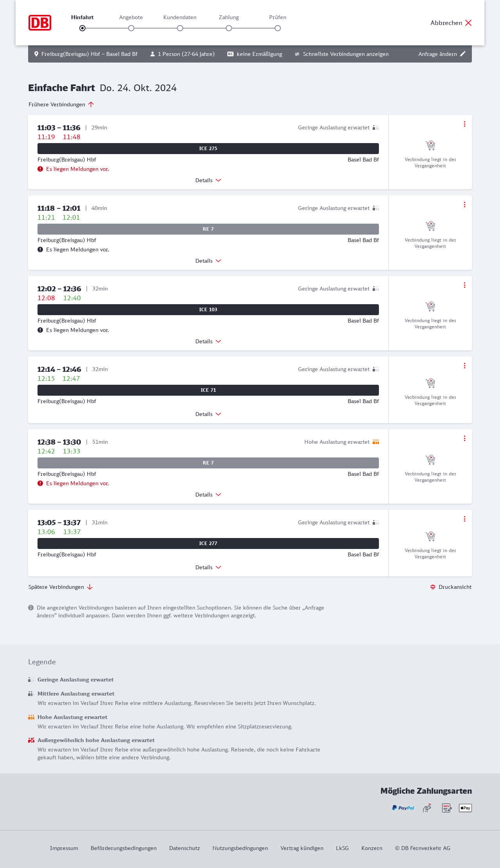
Task: Click occupancy icon on 12:38 RE 7 connection
Action: coord(376,442)
